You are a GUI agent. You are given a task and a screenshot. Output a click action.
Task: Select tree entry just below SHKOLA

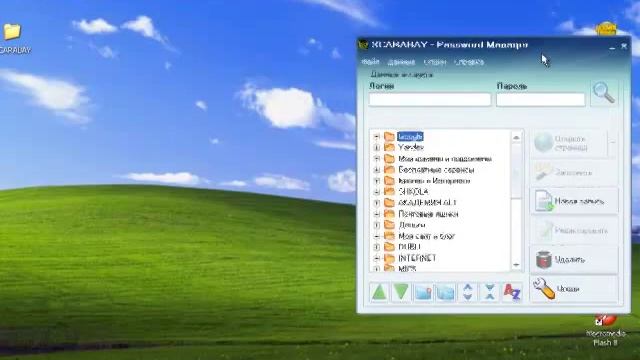tap(427, 202)
